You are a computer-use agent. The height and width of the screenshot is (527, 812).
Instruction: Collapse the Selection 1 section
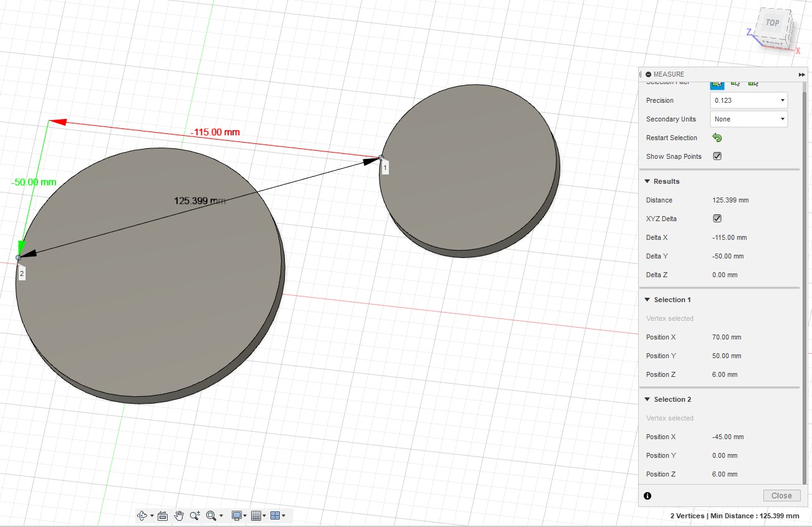pyautogui.click(x=647, y=300)
